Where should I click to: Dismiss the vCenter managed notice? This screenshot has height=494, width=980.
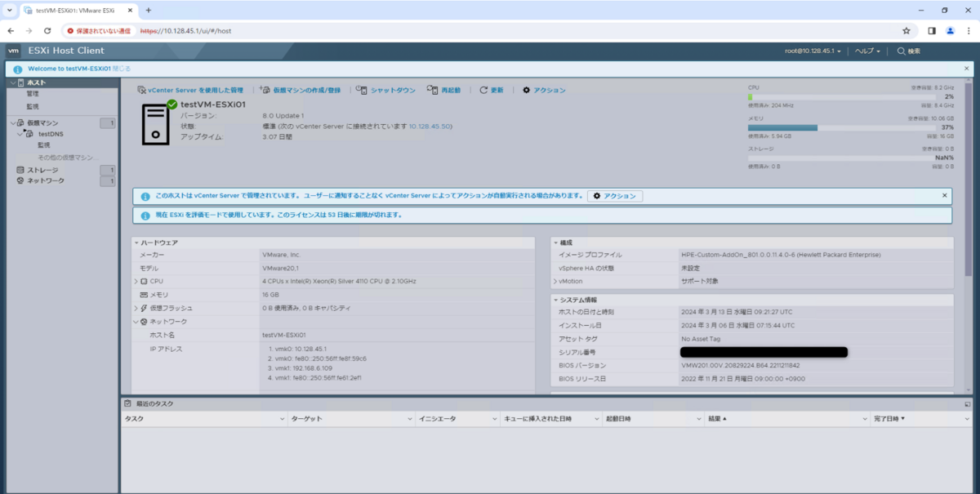click(x=945, y=195)
